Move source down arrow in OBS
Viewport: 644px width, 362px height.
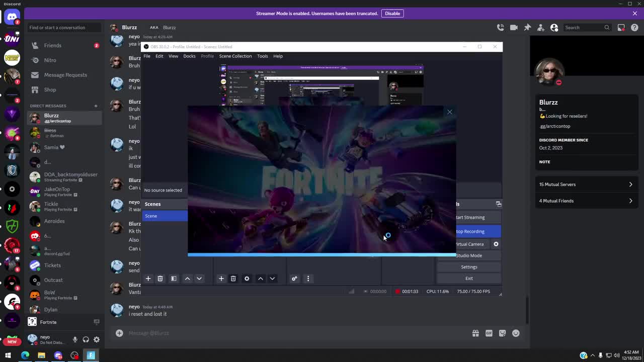pos(272,279)
